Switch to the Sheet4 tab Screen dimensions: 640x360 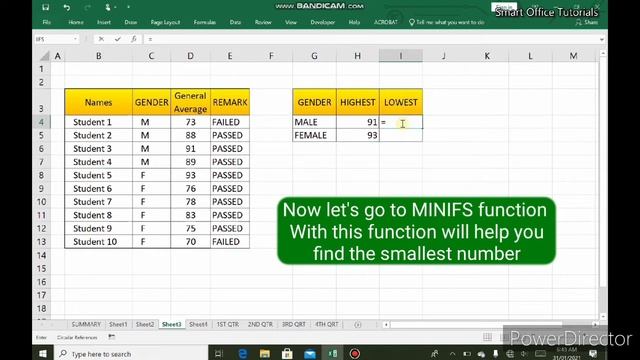tap(198, 324)
